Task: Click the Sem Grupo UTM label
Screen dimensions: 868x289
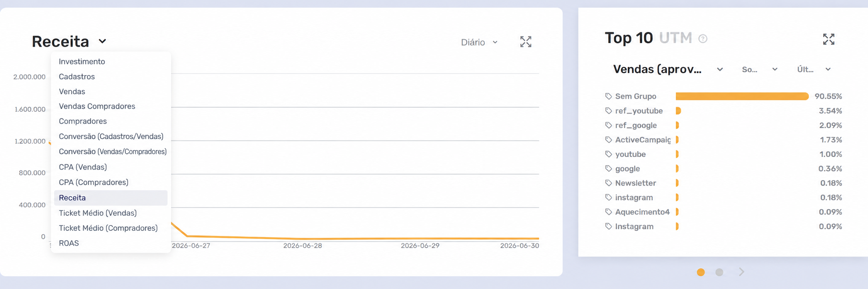Action: pyautogui.click(x=635, y=96)
